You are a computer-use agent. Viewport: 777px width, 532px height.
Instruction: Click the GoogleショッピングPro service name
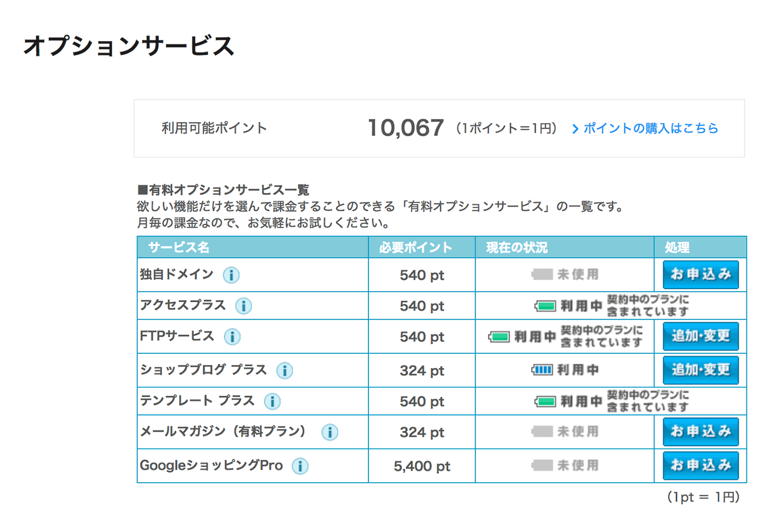click(211, 465)
